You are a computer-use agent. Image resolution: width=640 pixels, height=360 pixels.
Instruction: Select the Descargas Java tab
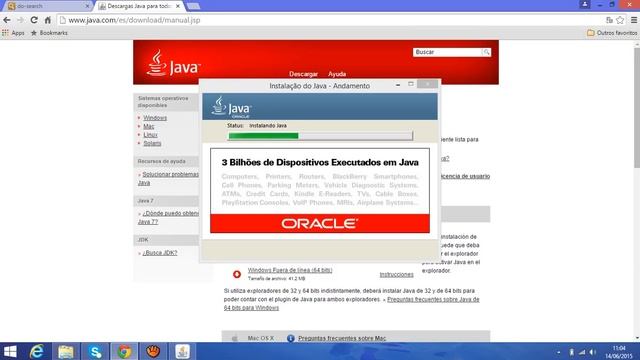pos(139,6)
